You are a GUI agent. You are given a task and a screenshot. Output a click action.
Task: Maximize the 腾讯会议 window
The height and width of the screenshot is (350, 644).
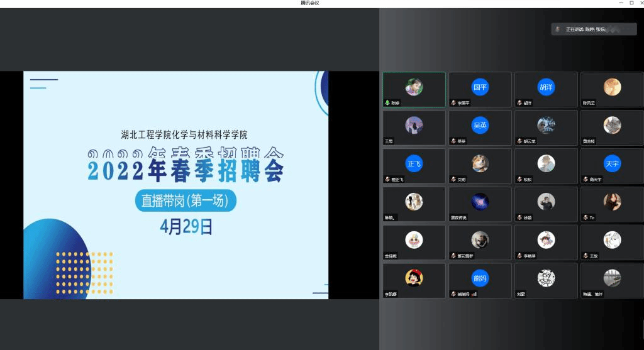(x=631, y=3)
